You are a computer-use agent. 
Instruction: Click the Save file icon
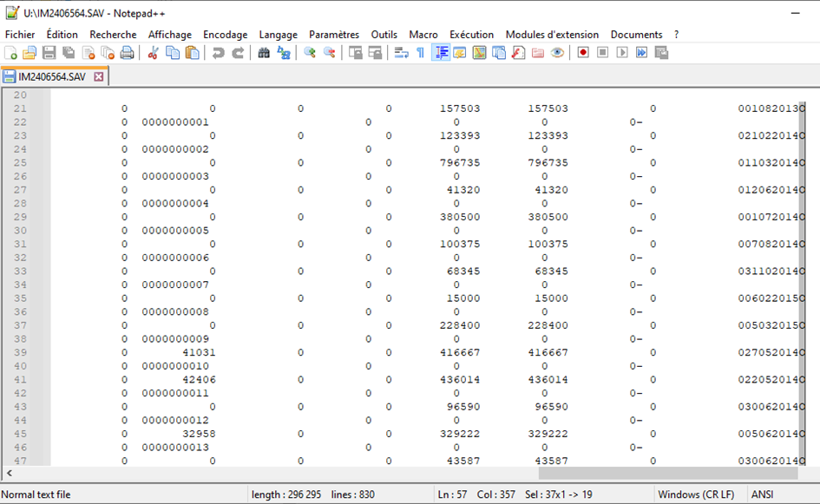pyautogui.click(x=49, y=53)
